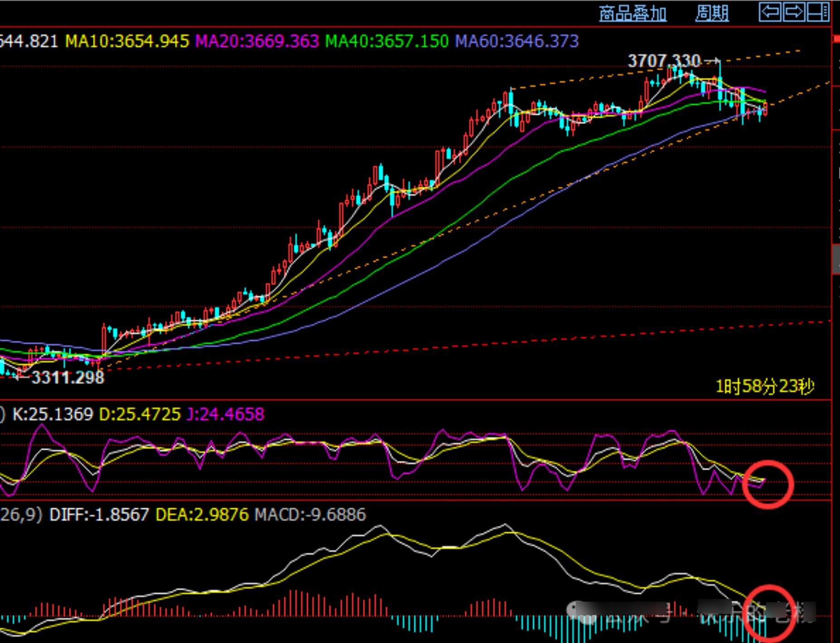Select the magenta J value label
This screenshot has width=840, height=643.
[225, 414]
